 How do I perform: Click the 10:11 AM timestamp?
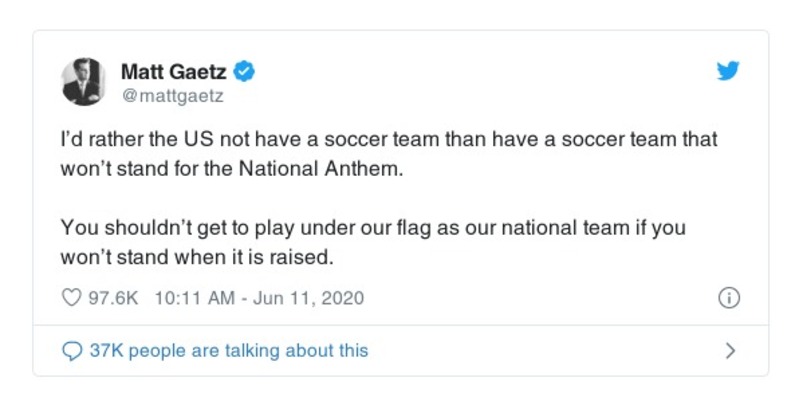195,298
